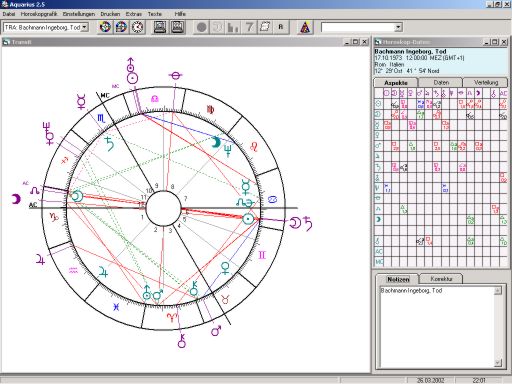
Task: Click the stacked pages toolbar icon
Action: pyautogui.click(x=265, y=27)
